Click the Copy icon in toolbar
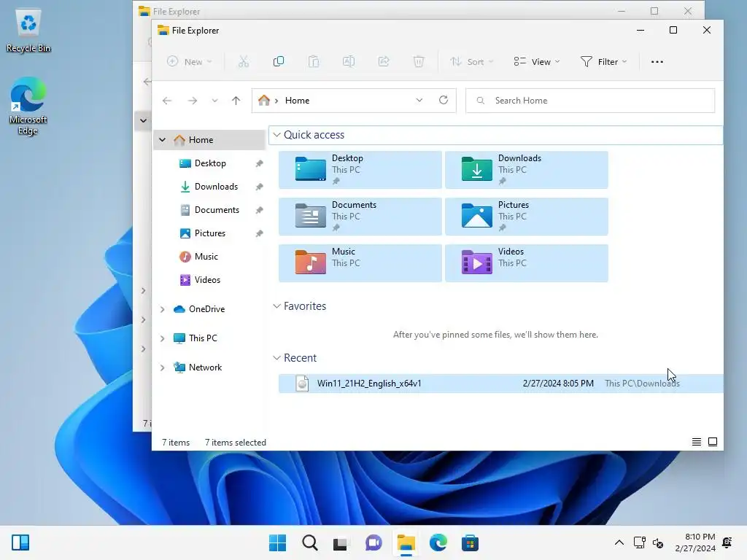The width and height of the screenshot is (747, 560). point(279,61)
